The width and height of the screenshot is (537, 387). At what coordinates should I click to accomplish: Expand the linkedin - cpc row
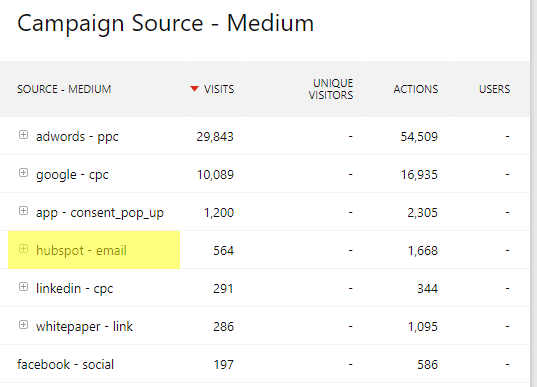[x=23, y=287]
